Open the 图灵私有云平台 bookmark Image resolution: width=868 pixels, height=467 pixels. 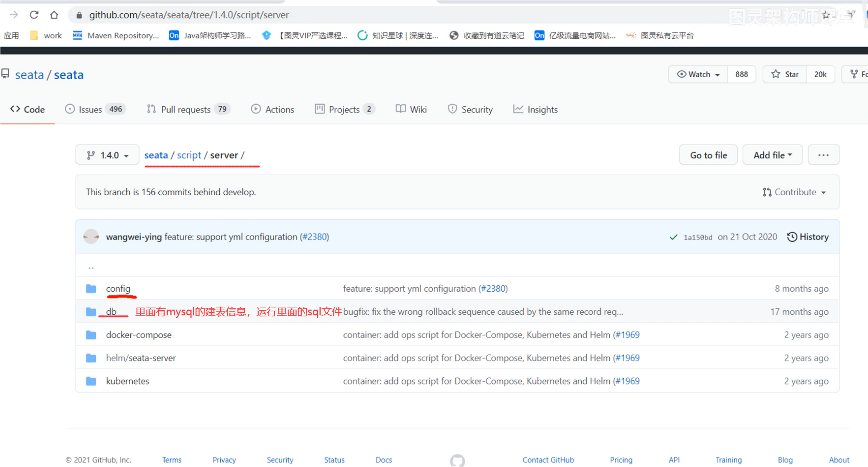point(659,35)
